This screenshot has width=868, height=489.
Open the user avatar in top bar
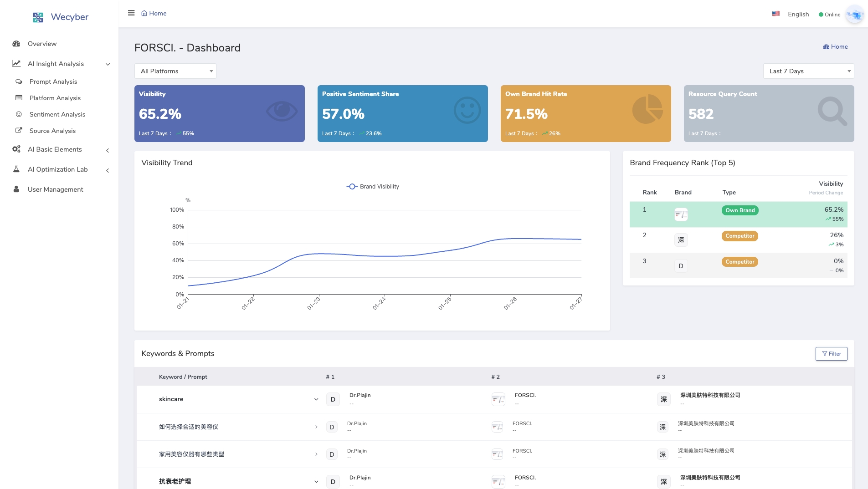click(x=854, y=15)
